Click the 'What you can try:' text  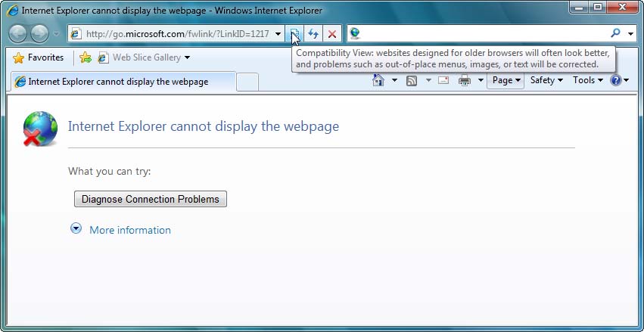pos(109,171)
